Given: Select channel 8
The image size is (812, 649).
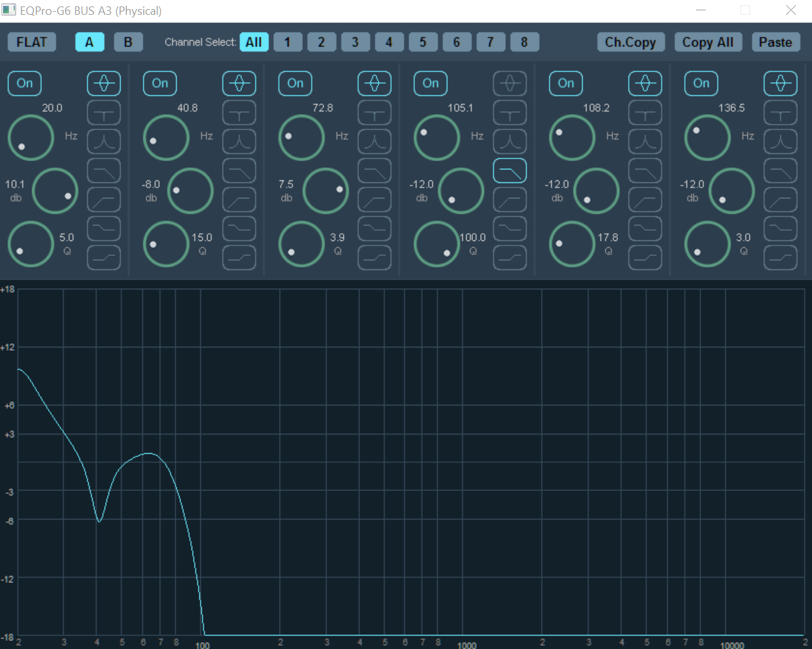Looking at the screenshot, I should 525,42.
